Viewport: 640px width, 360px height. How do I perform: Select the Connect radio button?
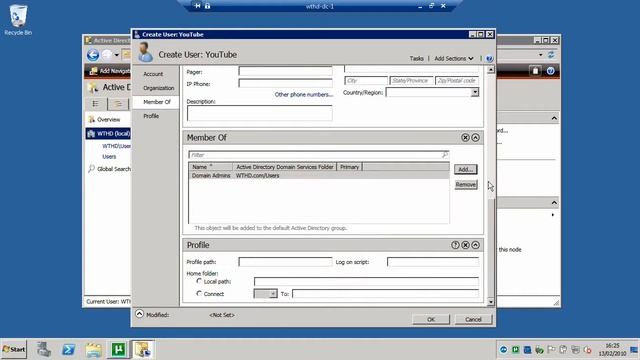point(199,293)
